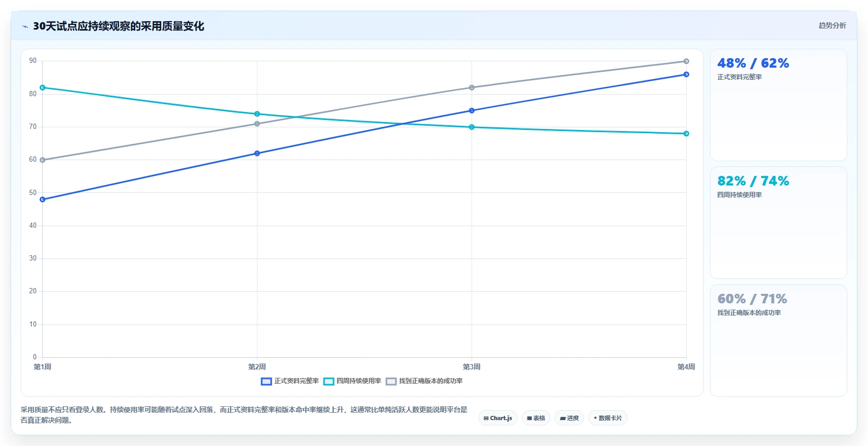Click the trend icon beside the title

pyautogui.click(x=25, y=26)
